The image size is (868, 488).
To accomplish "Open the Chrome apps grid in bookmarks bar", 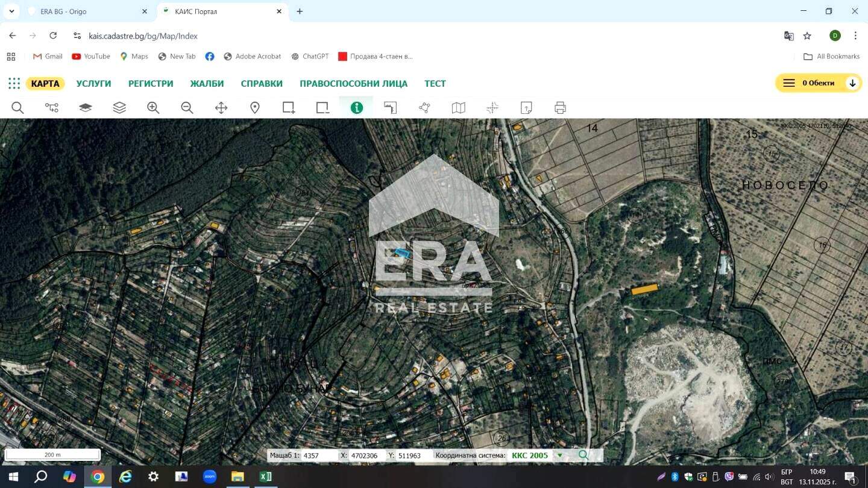I will [11, 57].
